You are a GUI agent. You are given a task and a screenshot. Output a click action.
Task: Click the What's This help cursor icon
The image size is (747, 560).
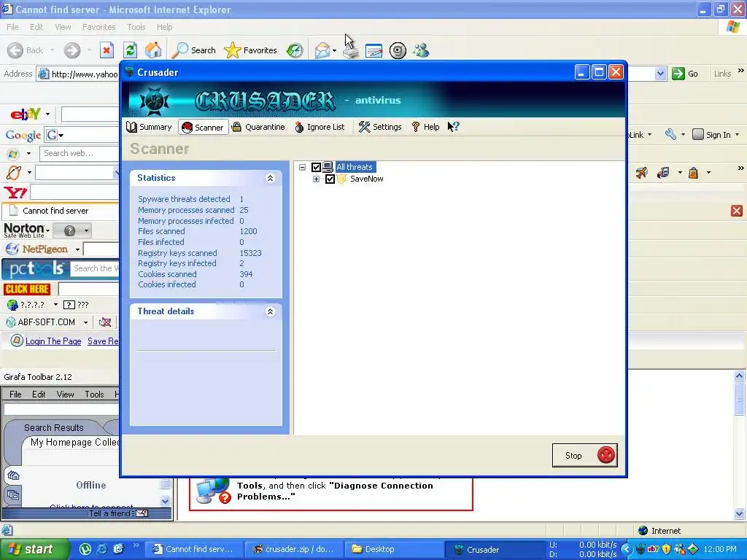(x=453, y=127)
